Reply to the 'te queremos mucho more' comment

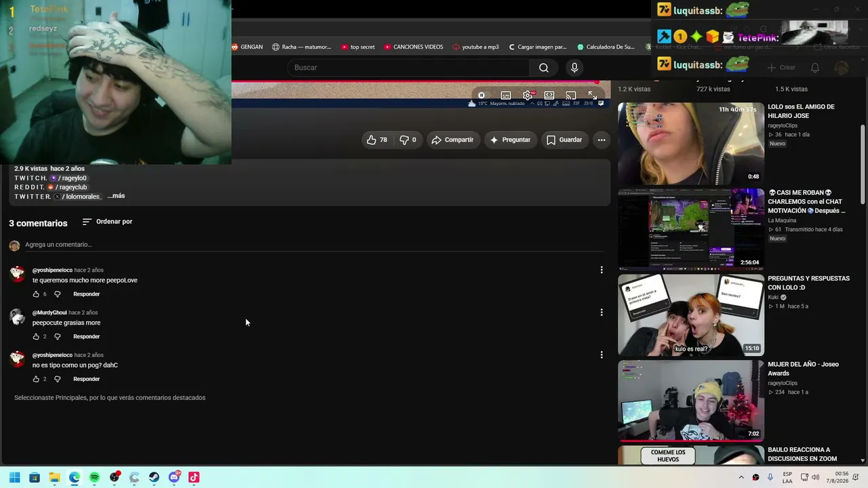pos(86,294)
